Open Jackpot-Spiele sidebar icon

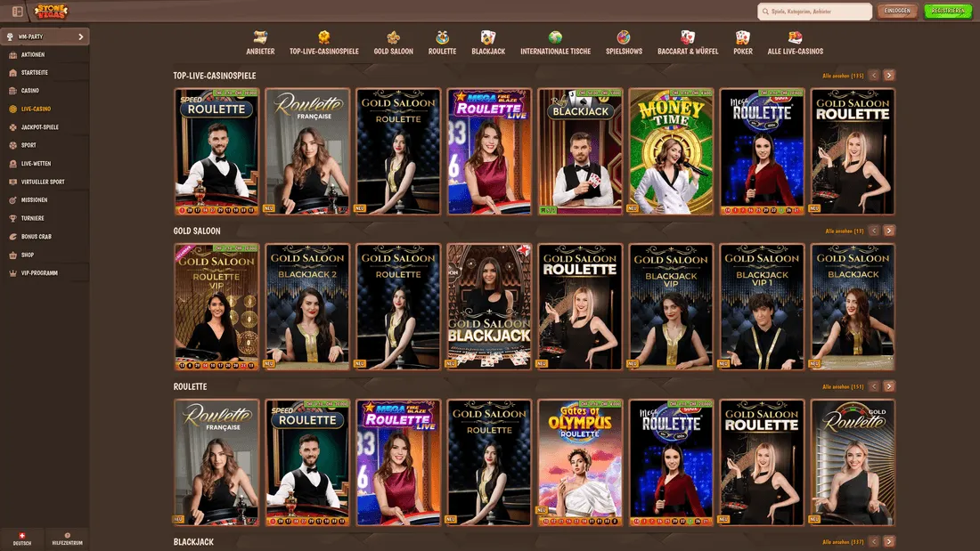tap(12, 127)
